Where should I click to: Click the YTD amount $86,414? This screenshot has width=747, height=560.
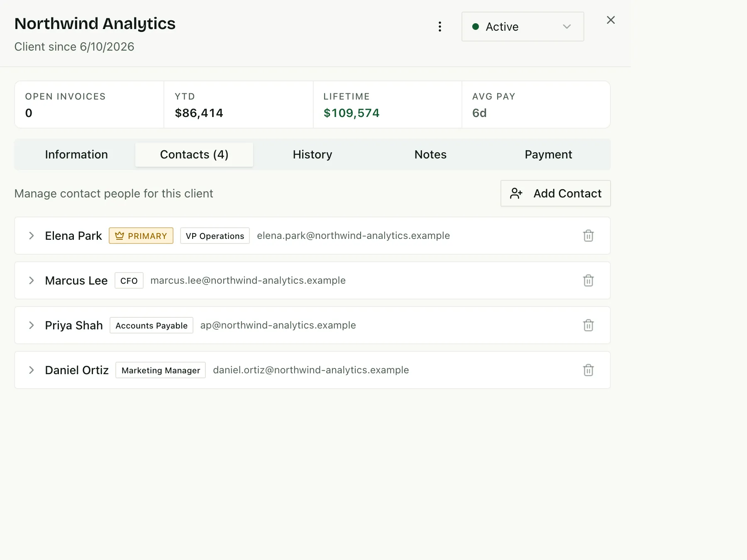tap(199, 113)
